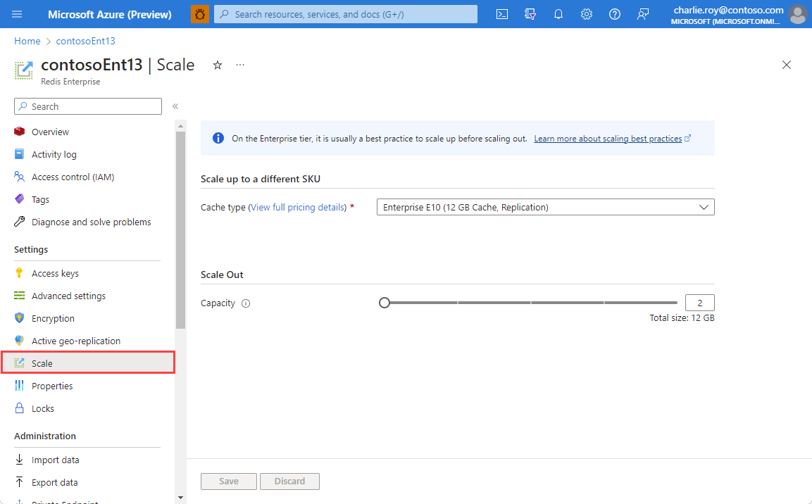Viewport: 812px width, 504px height.
Task: Open the Activity log
Action: [54, 154]
